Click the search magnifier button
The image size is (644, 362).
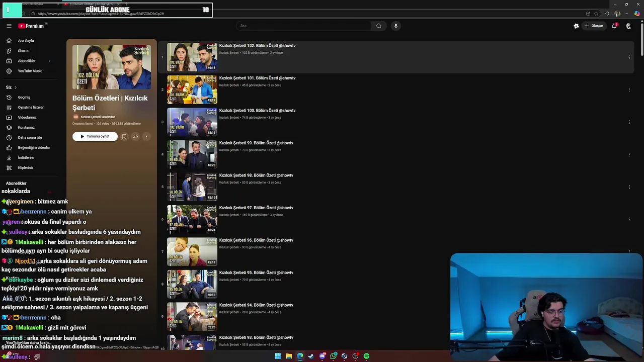[x=378, y=26]
